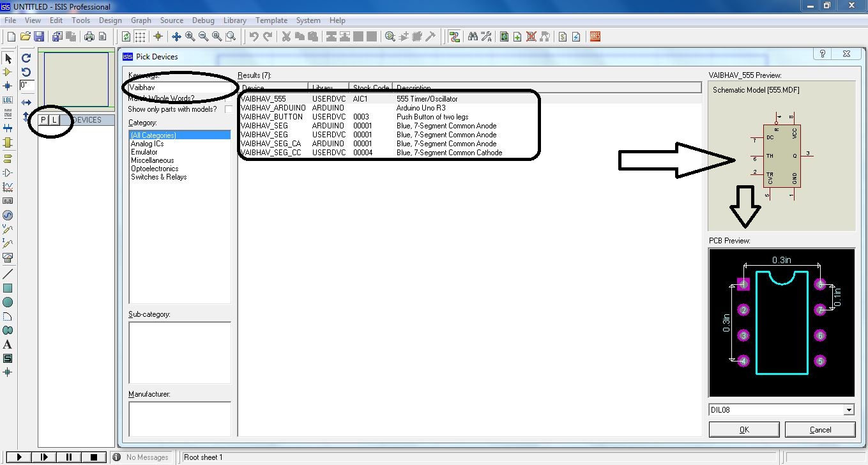Select Analog ICs category
The height and width of the screenshot is (465, 868).
point(147,144)
